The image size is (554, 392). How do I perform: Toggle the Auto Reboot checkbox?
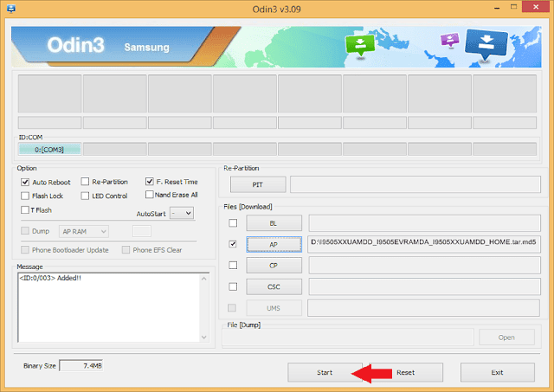25,183
